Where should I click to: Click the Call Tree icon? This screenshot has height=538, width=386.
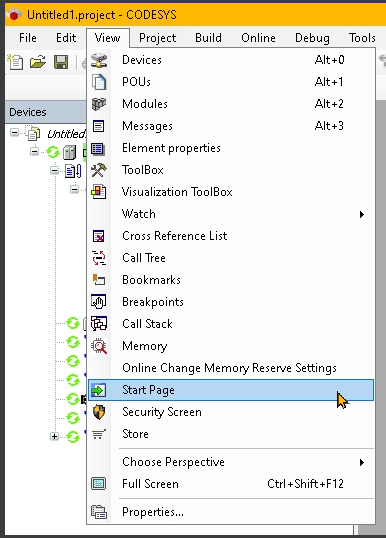(x=99, y=258)
